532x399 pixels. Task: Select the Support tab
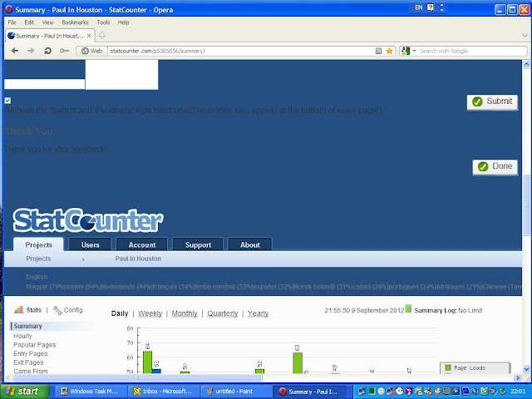pos(198,244)
